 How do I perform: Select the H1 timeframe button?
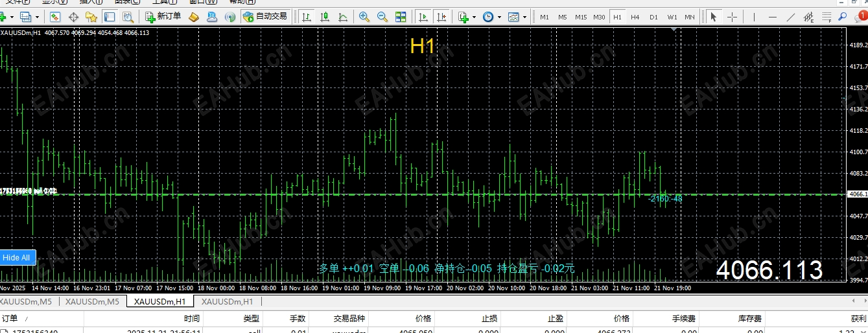tap(617, 16)
